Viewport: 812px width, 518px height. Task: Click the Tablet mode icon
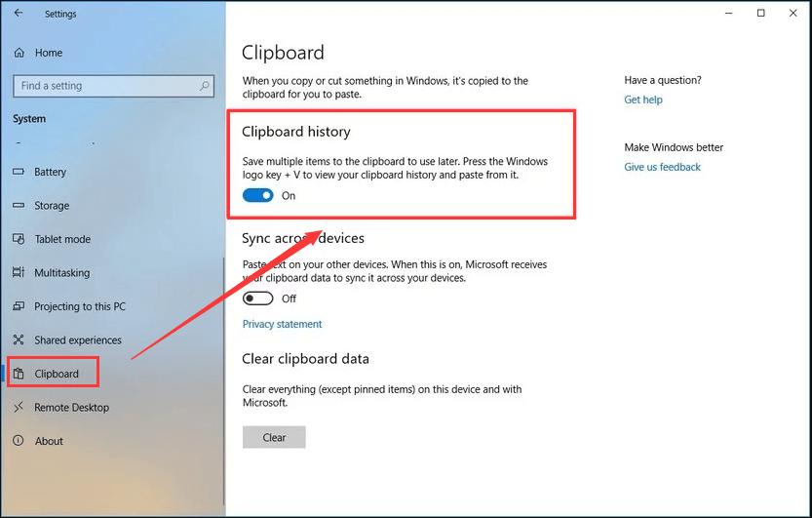tap(19, 239)
